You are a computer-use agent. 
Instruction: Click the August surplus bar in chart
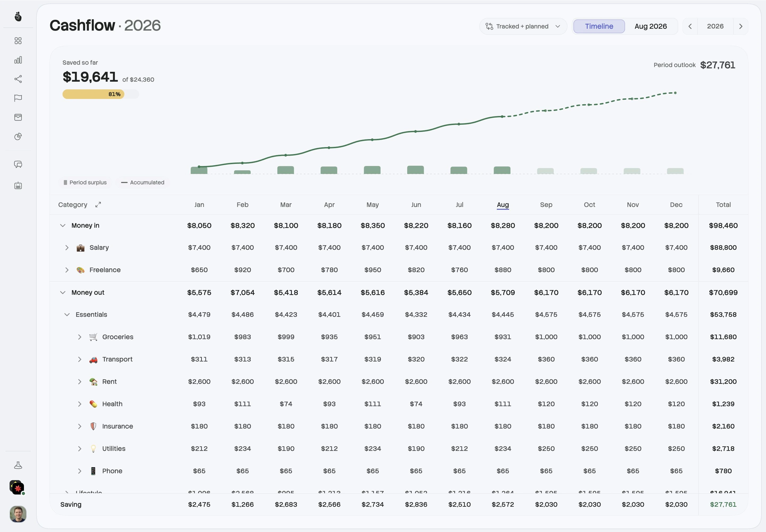coord(502,170)
